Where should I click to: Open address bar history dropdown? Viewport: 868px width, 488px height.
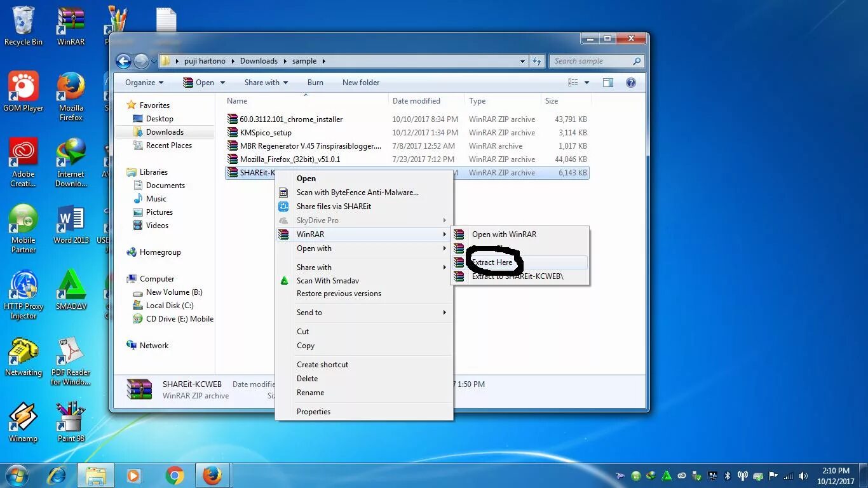coord(522,61)
